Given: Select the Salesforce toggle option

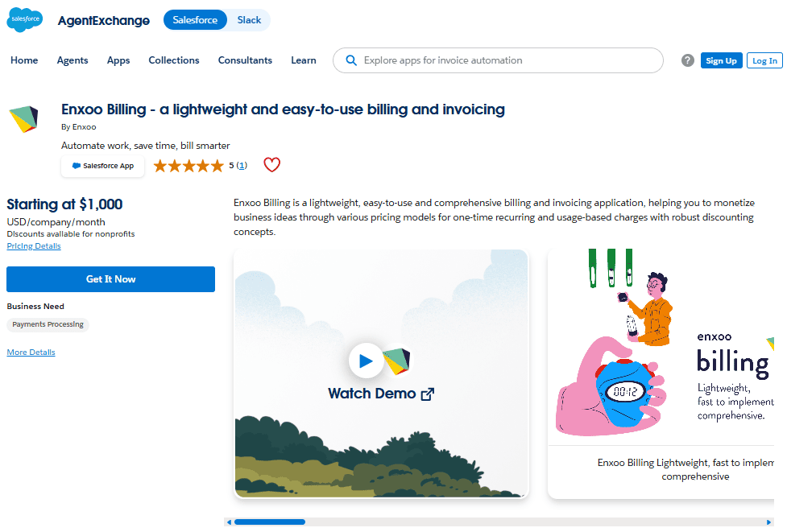Looking at the screenshot, I should 195,20.
